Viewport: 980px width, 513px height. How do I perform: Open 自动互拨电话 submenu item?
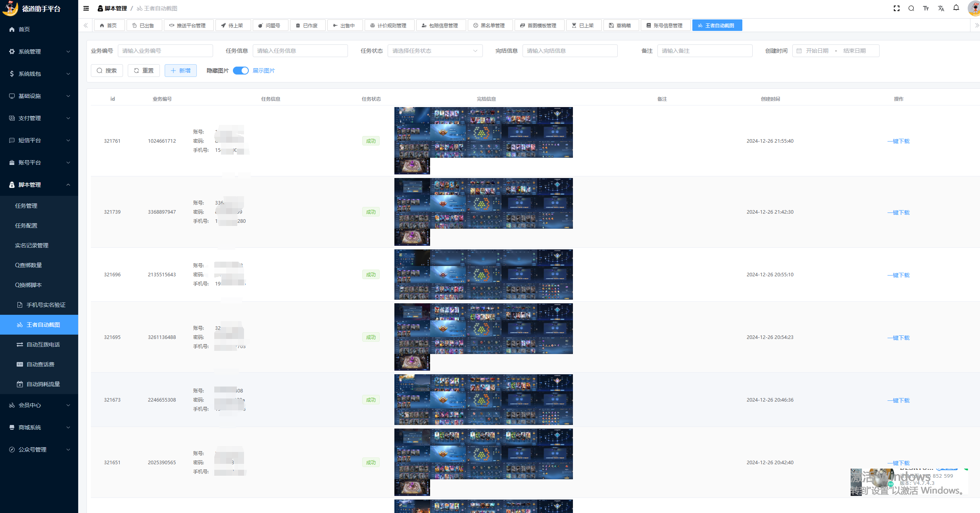[39, 345]
